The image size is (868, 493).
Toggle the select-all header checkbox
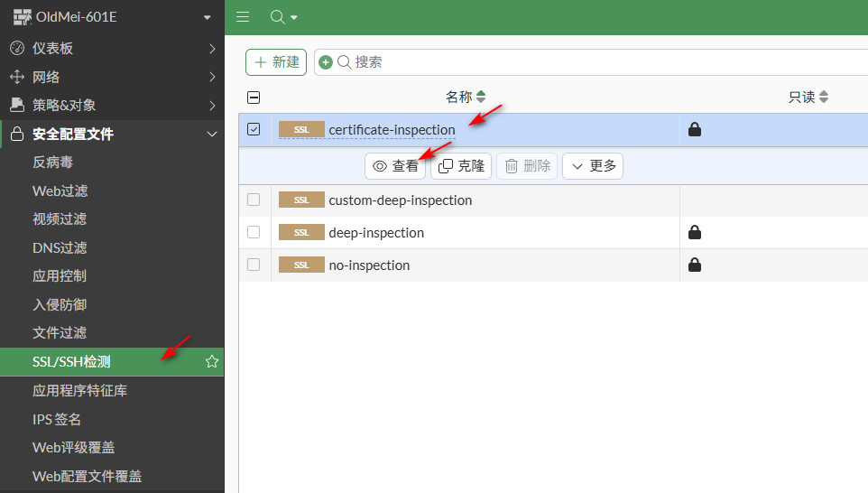point(254,98)
